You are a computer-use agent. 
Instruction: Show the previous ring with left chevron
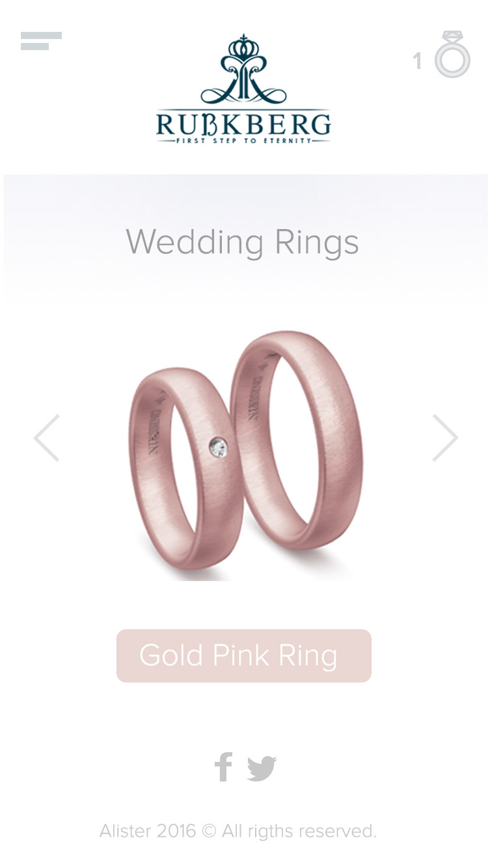[47, 438]
